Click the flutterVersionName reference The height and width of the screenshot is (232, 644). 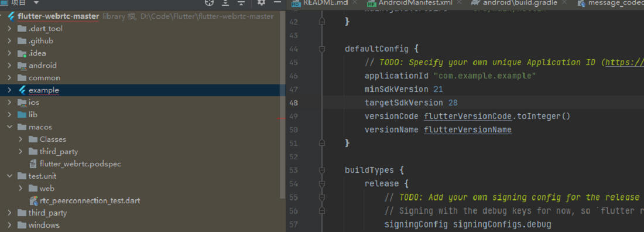(468, 130)
